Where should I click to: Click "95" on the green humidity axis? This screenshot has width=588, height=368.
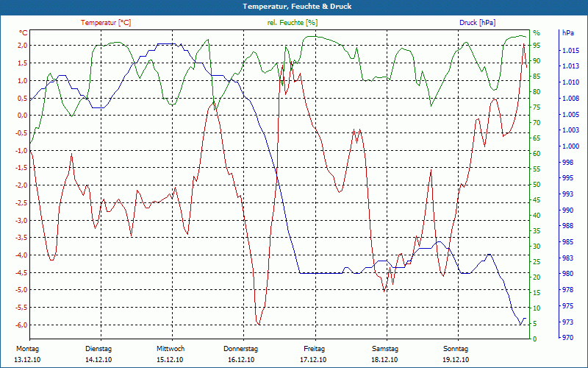click(537, 46)
